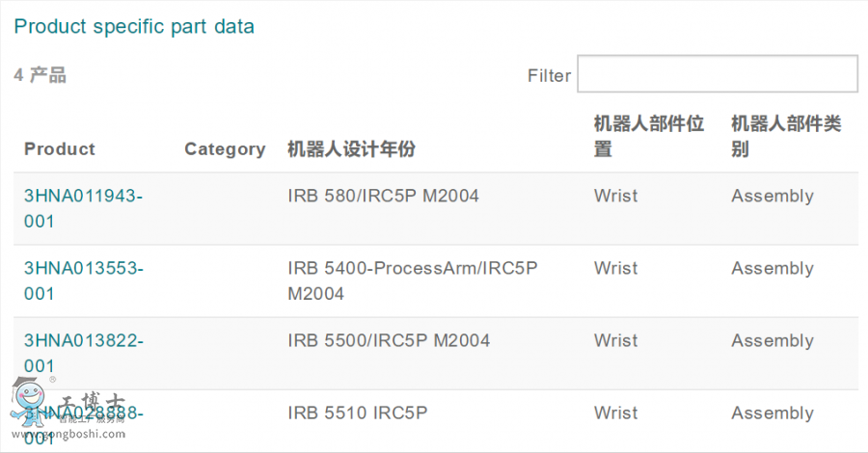The width and height of the screenshot is (868, 453).
Task: Click the Product specific part data heading
Action: 134,27
